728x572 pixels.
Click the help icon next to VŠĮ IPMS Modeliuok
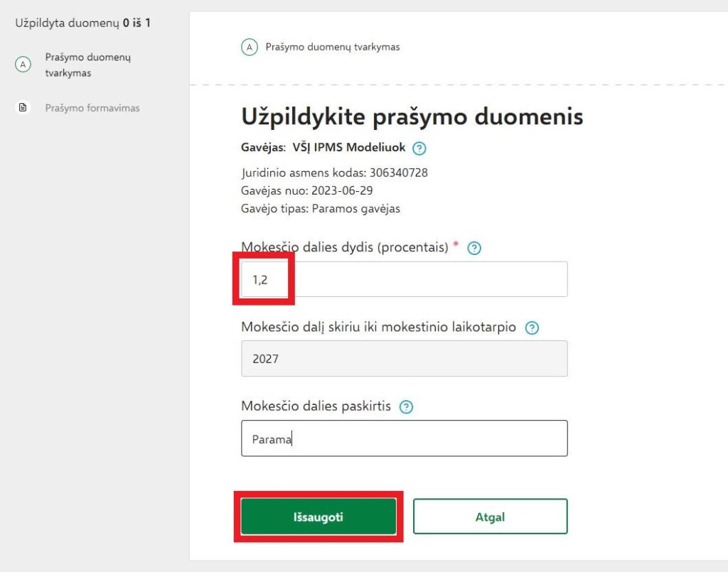[x=419, y=149]
